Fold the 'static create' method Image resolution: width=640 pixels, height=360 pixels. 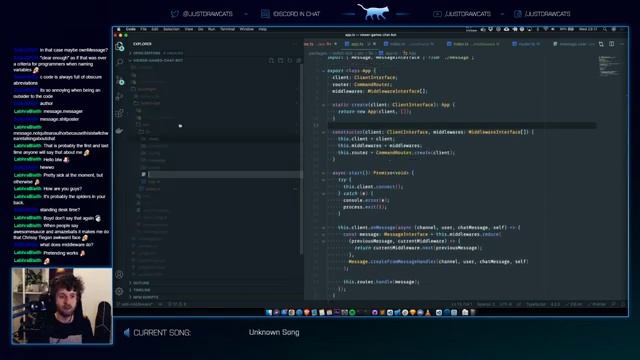tap(323, 105)
